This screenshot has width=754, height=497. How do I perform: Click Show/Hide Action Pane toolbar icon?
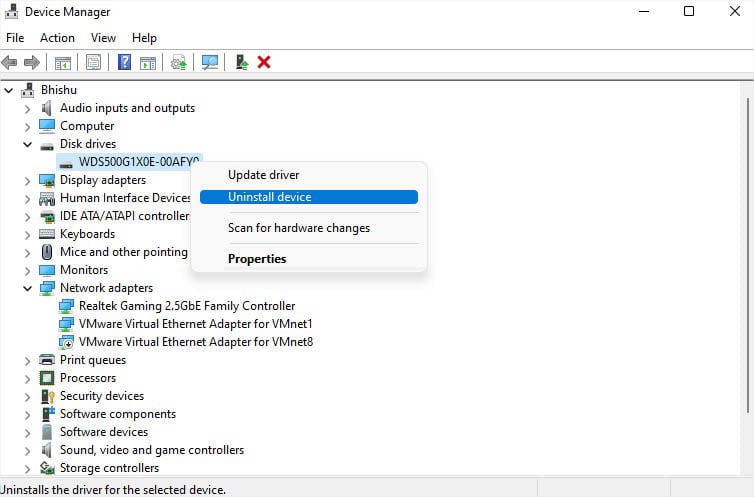tap(148, 62)
